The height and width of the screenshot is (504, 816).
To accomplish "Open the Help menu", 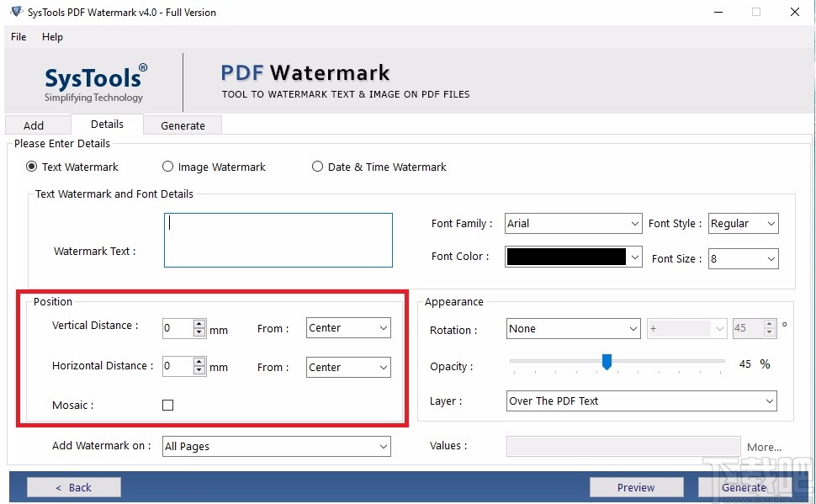I will click(x=52, y=37).
